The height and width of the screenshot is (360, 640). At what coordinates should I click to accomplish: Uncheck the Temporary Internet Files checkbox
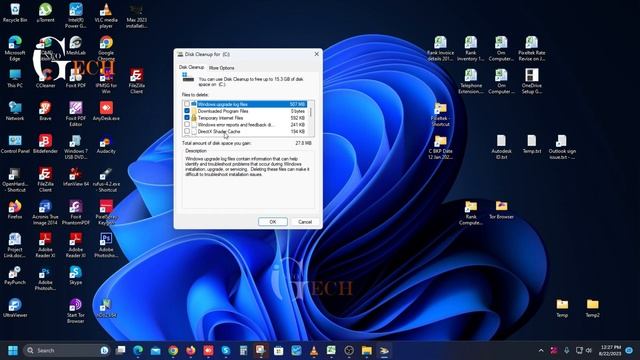187,118
